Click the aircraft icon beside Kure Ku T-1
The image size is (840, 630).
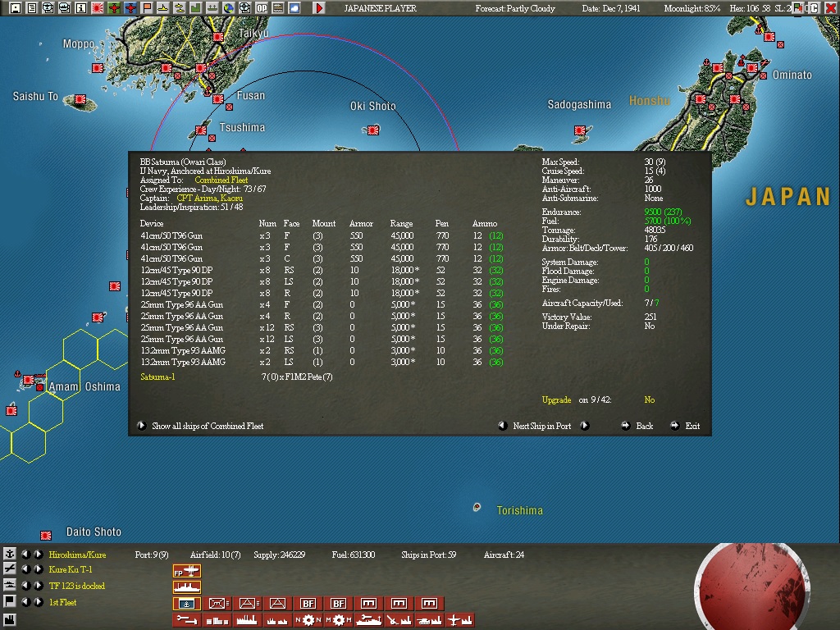point(9,569)
